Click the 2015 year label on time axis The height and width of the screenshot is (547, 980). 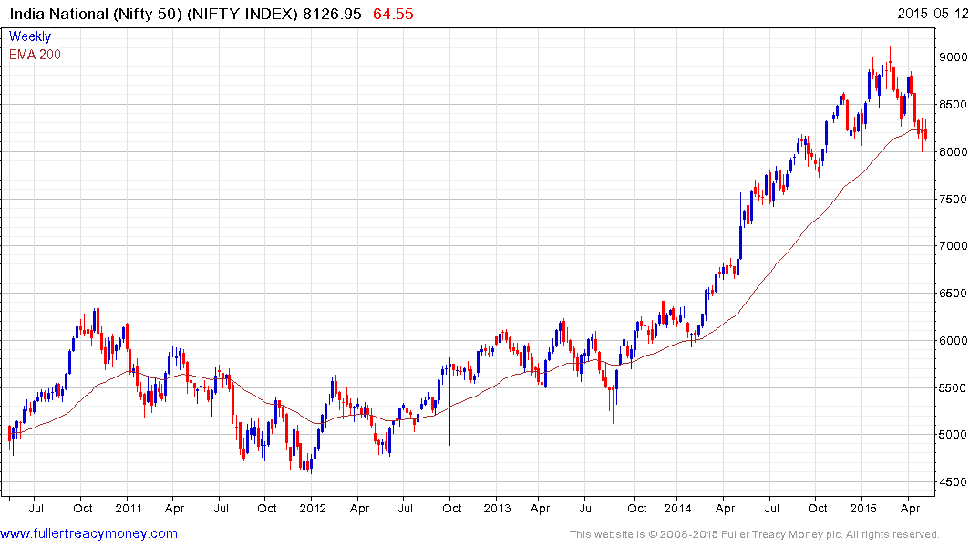click(863, 508)
